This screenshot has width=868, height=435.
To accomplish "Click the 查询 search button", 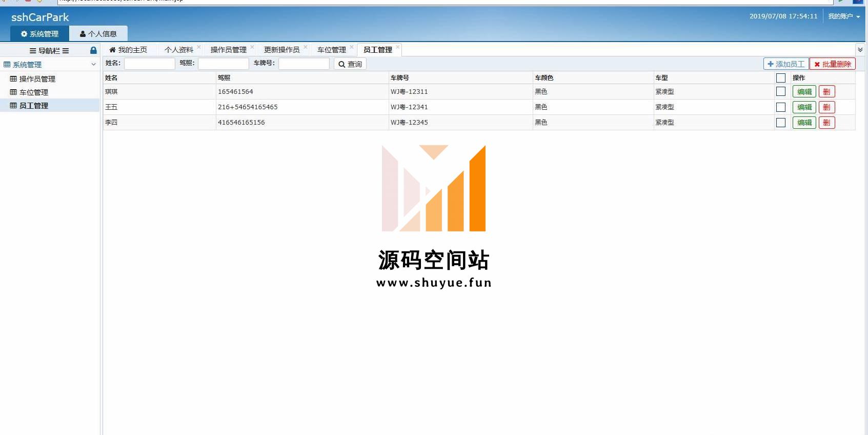I will (x=350, y=64).
